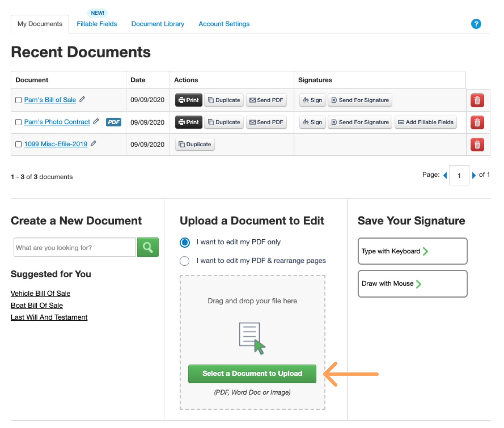The width and height of the screenshot is (504, 428).
Task: Tick the checkbox for Pam's Bill of Sale
Action: pyautogui.click(x=18, y=100)
